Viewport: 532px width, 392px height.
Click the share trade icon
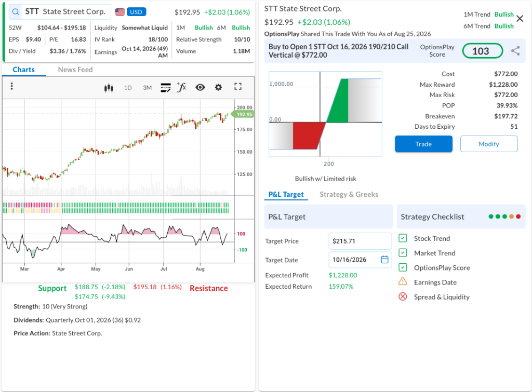tap(515, 51)
